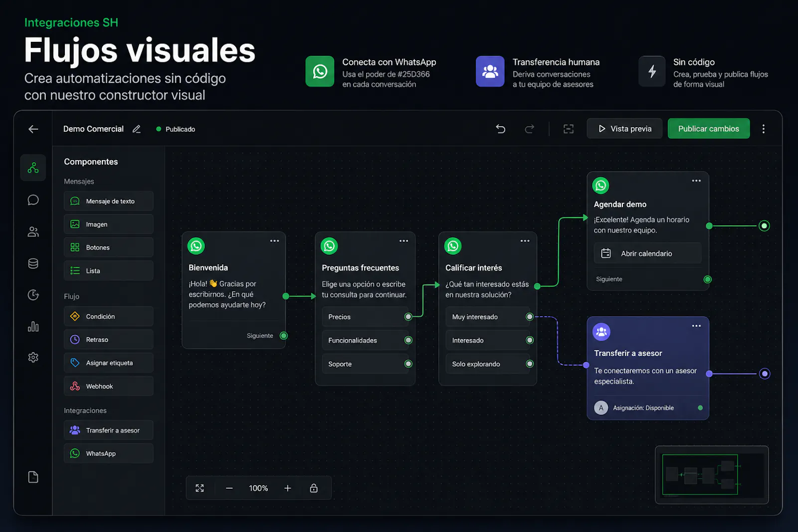Click the green end node after Agendar demo
The height and width of the screenshot is (532, 798).
pos(764,226)
